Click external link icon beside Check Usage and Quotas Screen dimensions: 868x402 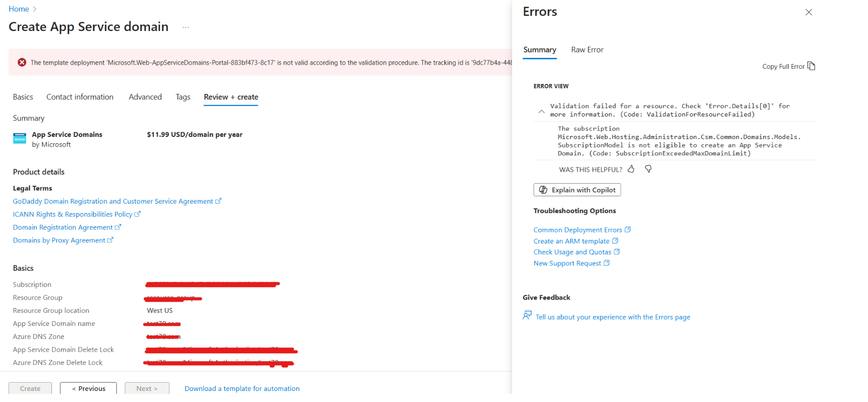click(617, 251)
